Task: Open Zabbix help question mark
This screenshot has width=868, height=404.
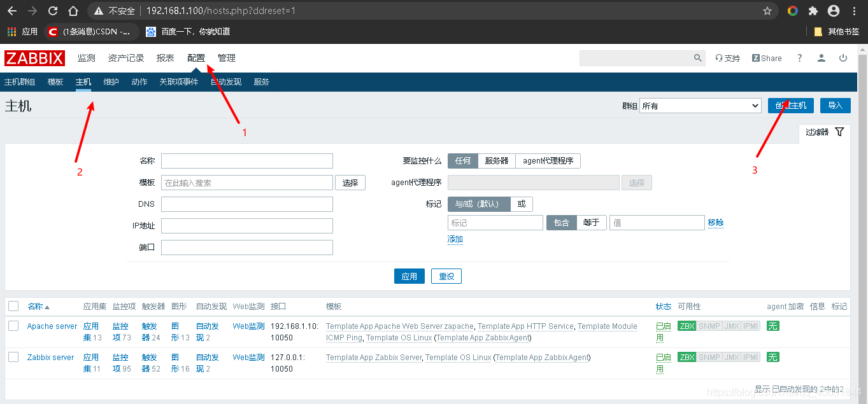Action: [x=800, y=58]
